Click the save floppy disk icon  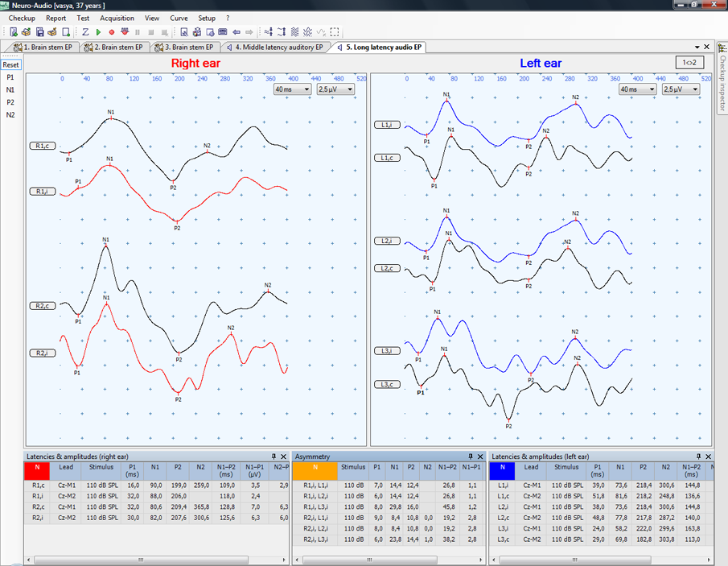point(40,32)
